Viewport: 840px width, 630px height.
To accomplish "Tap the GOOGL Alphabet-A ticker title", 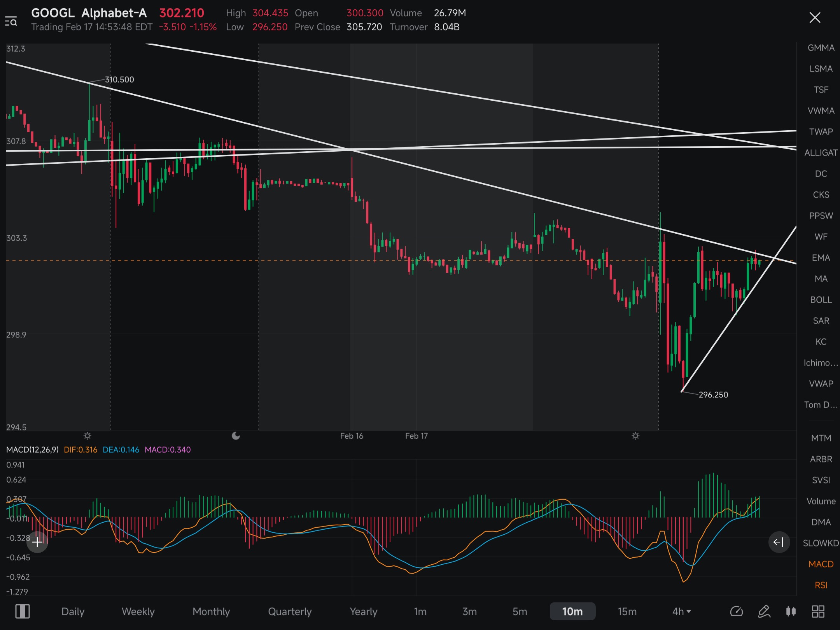I will (x=89, y=13).
